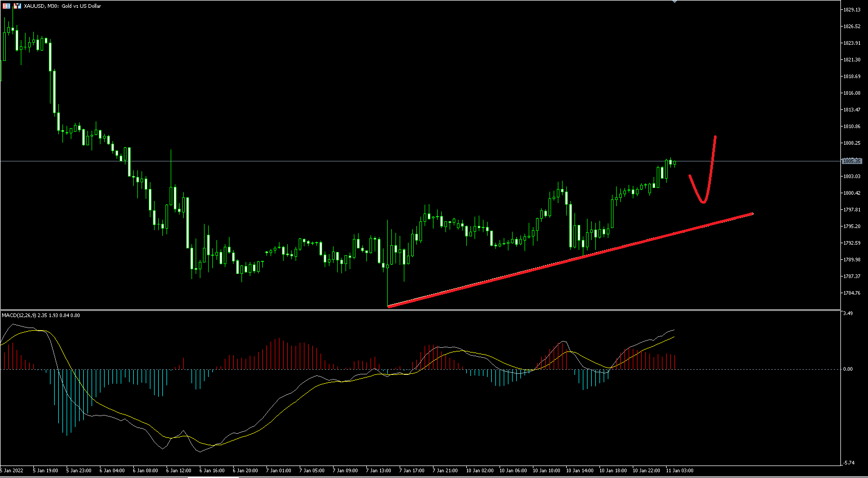Click the chart title 'XAUUSD, M30: Gold vs US Dollar'
The height and width of the screenshot is (478, 868).
pos(62,6)
